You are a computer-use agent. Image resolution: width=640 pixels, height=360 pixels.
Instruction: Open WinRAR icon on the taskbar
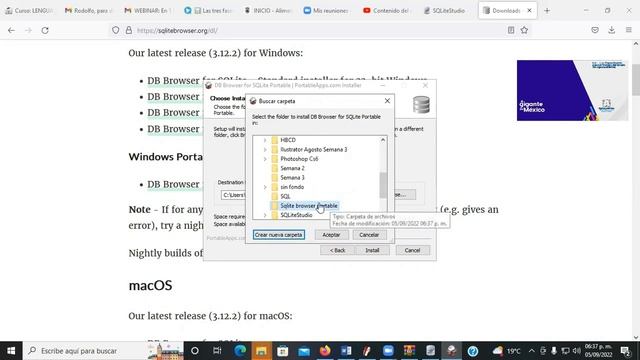point(409,351)
